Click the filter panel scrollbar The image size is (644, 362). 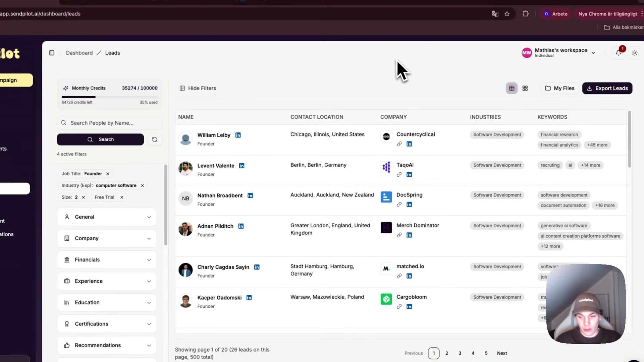click(166, 205)
